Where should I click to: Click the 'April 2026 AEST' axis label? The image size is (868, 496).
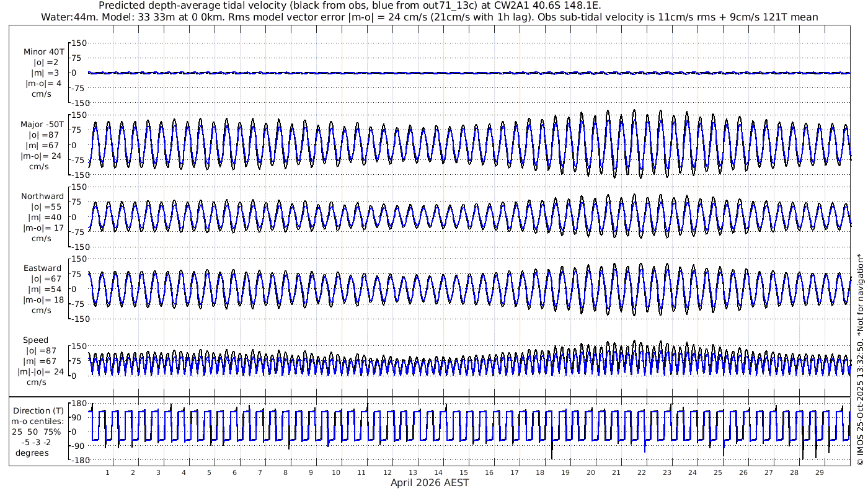(x=429, y=483)
